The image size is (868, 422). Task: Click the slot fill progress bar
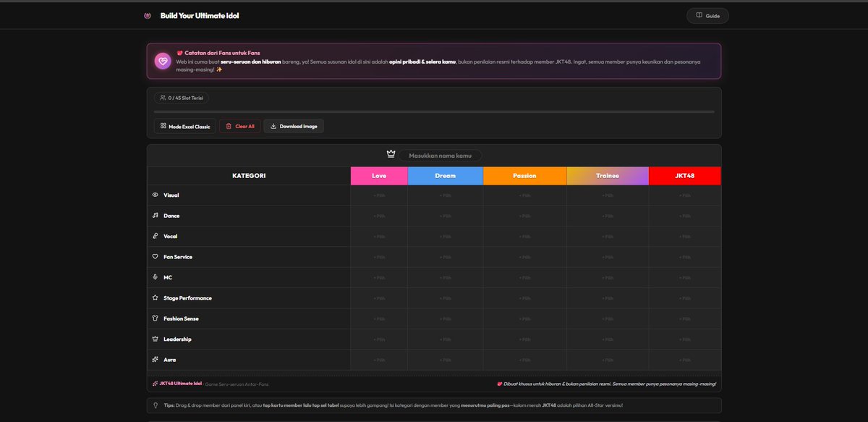434,112
